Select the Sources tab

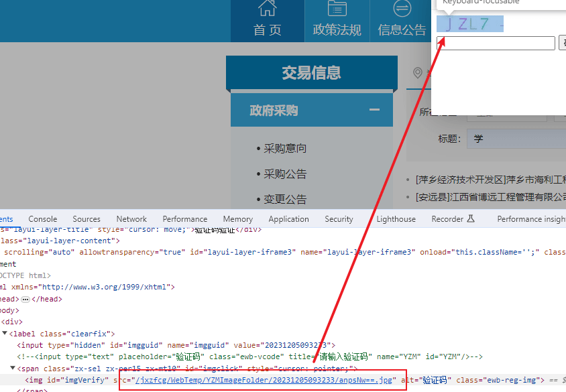point(87,219)
